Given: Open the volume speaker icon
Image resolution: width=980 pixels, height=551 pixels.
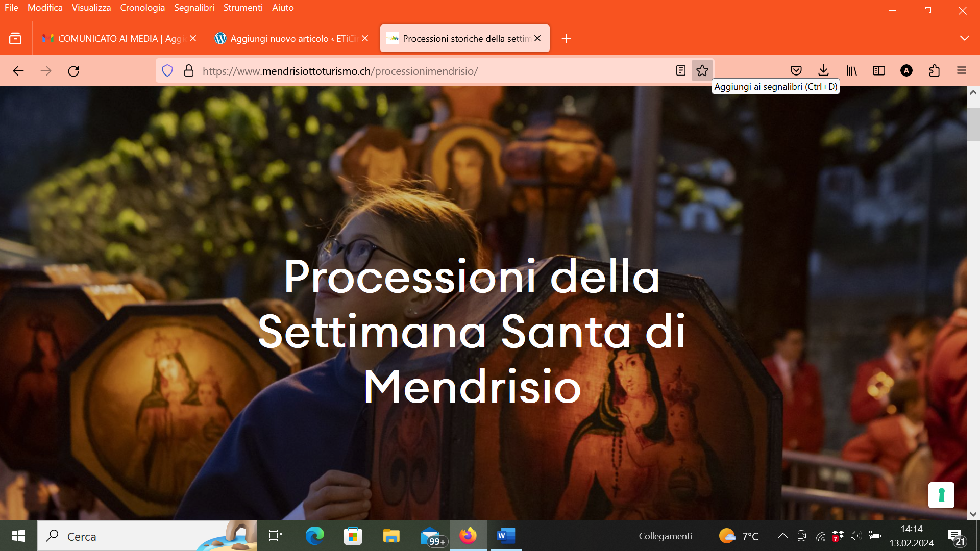Looking at the screenshot, I should click(856, 536).
